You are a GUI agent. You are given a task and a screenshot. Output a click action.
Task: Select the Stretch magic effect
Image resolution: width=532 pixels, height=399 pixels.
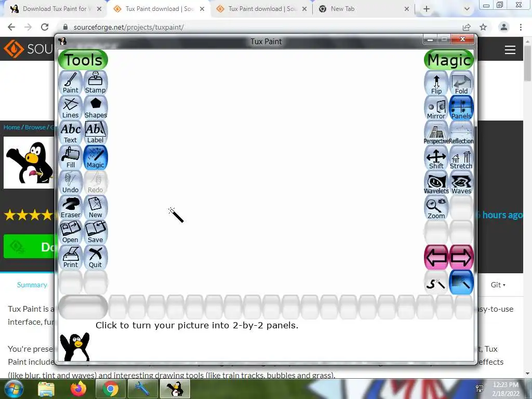[x=461, y=158]
